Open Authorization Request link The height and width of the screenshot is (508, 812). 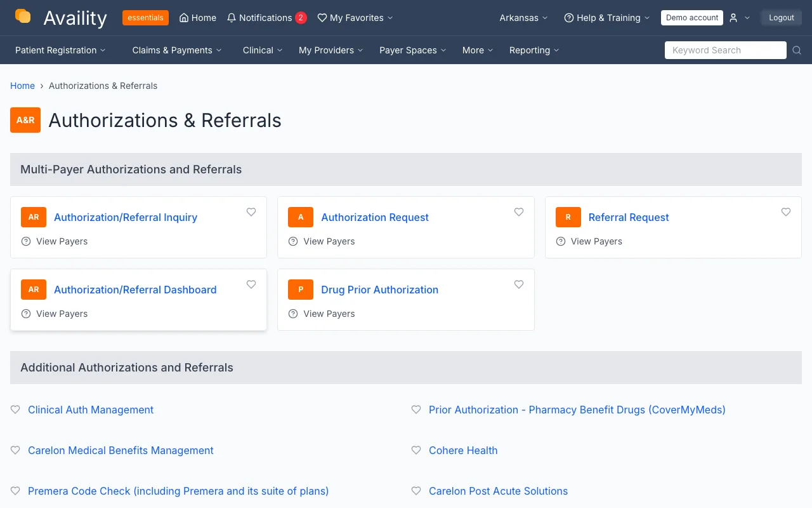(375, 217)
